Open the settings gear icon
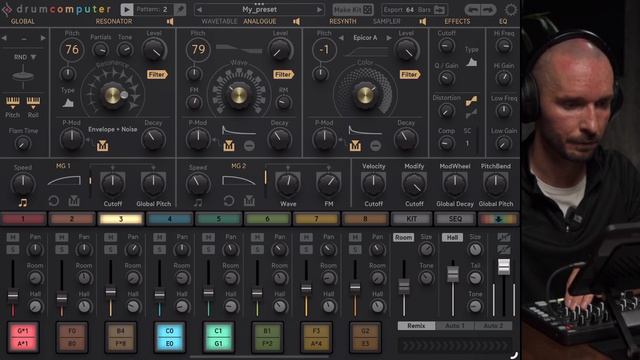 [x=511, y=9]
